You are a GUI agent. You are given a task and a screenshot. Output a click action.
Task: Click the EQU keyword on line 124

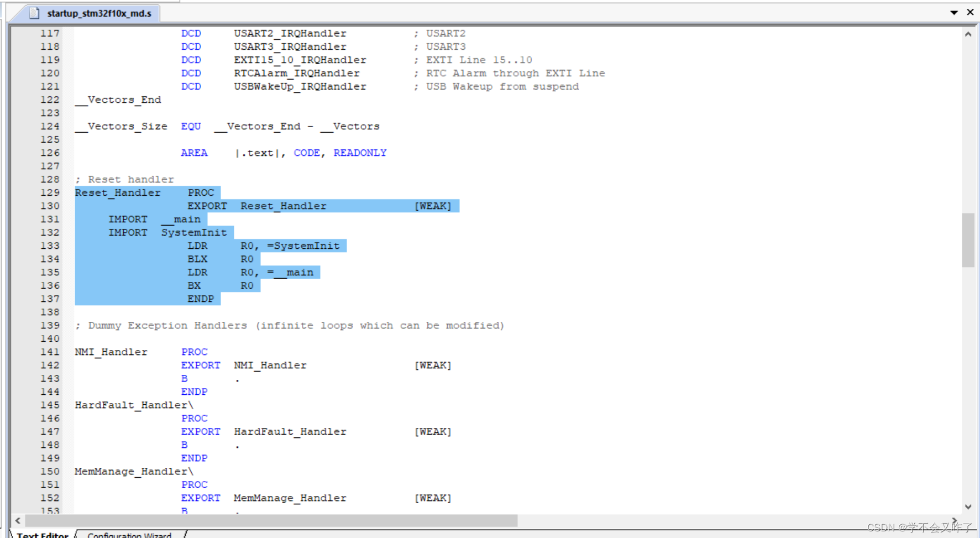point(191,126)
